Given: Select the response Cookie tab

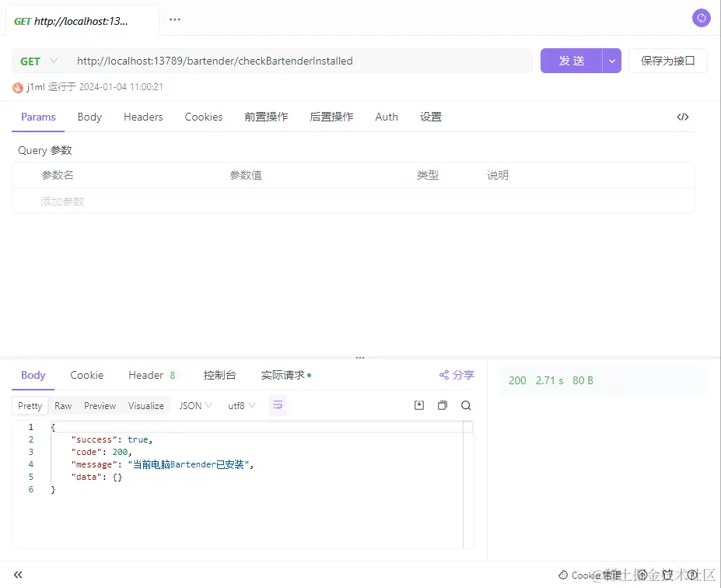Looking at the screenshot, I should coord(87,375).
